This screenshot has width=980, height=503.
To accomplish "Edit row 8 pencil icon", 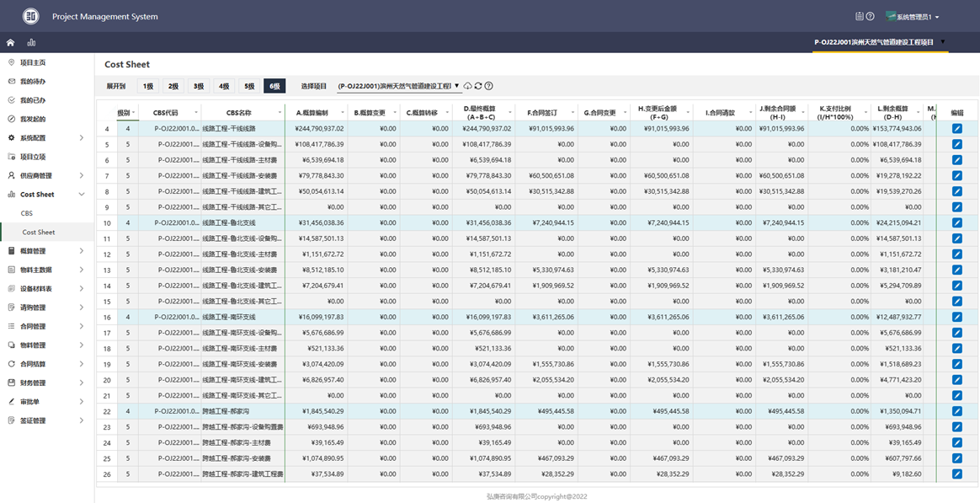I will 957,191.
